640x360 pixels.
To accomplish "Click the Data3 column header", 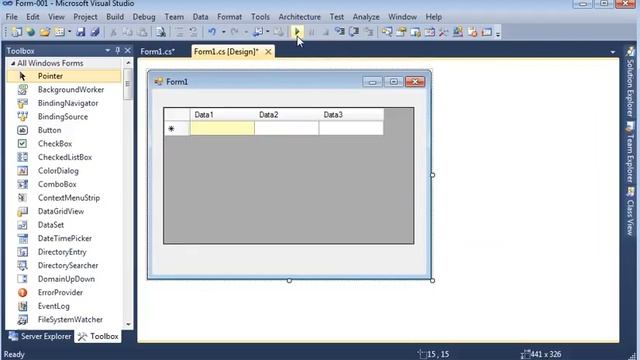I will (351, 115).
